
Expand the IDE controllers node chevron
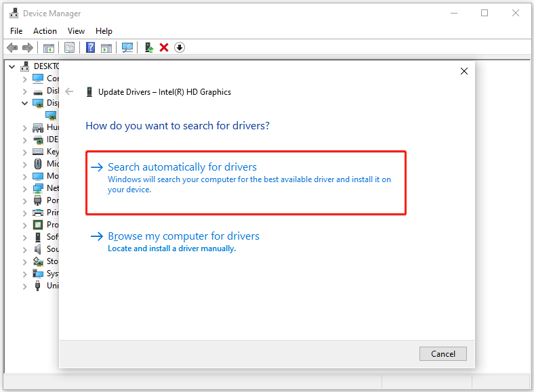[x=24, y=140]
